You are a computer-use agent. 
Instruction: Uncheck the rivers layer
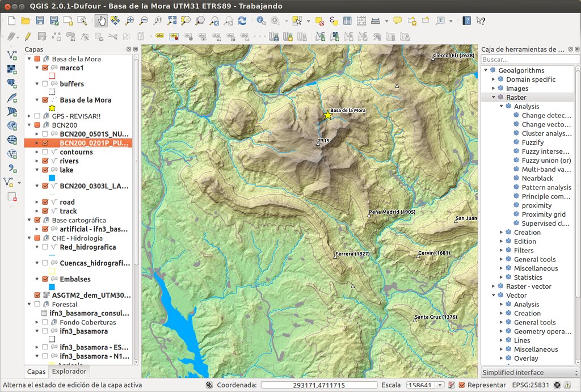[x=45, y=161]
